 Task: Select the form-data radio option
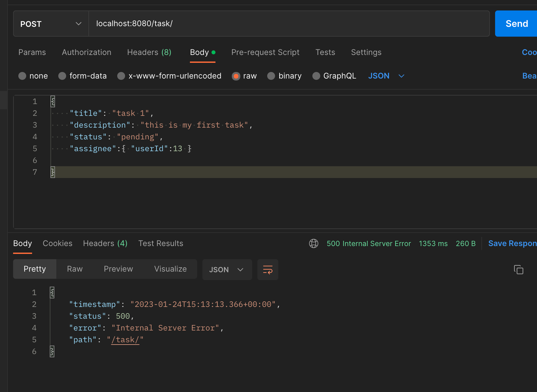(83, 76)
